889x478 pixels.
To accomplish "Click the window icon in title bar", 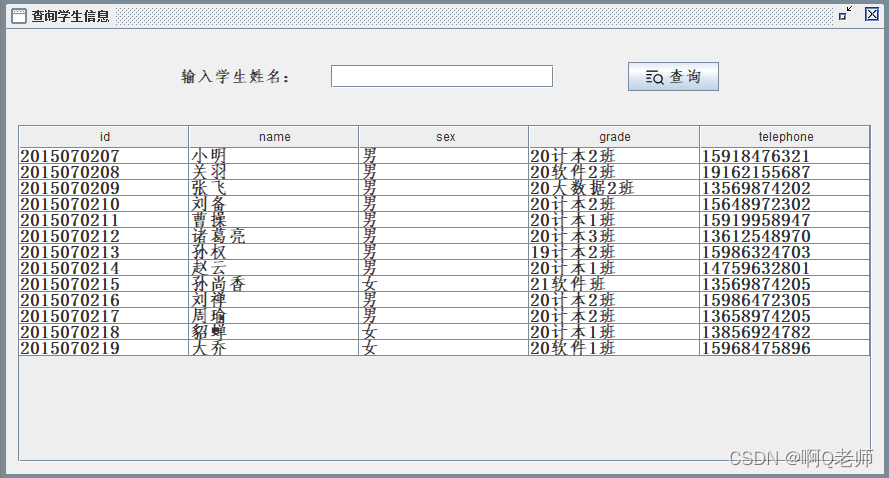I will coord(19,16).
